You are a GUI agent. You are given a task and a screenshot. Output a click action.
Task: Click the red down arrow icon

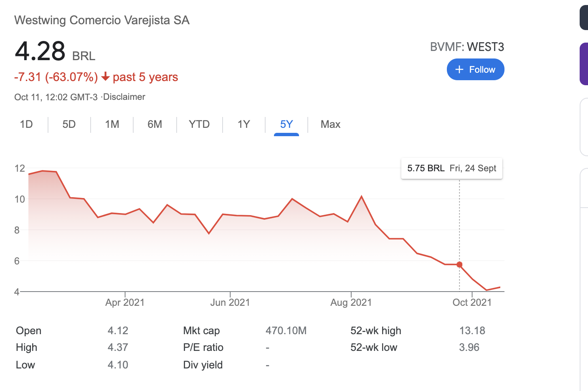106,77
